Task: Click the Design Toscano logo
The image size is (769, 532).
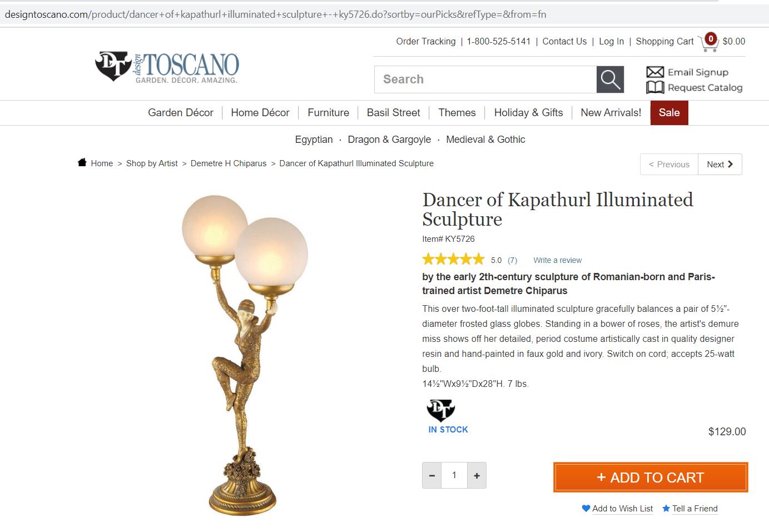Action: (167, 67)
